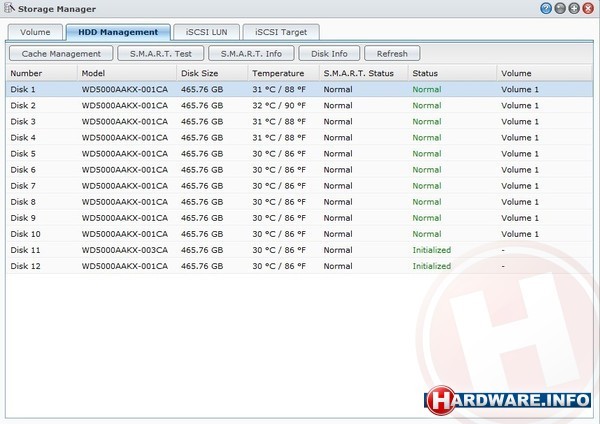Select the HDD Management tab
The height and width of the screenshot is (424, 600).
118,32
